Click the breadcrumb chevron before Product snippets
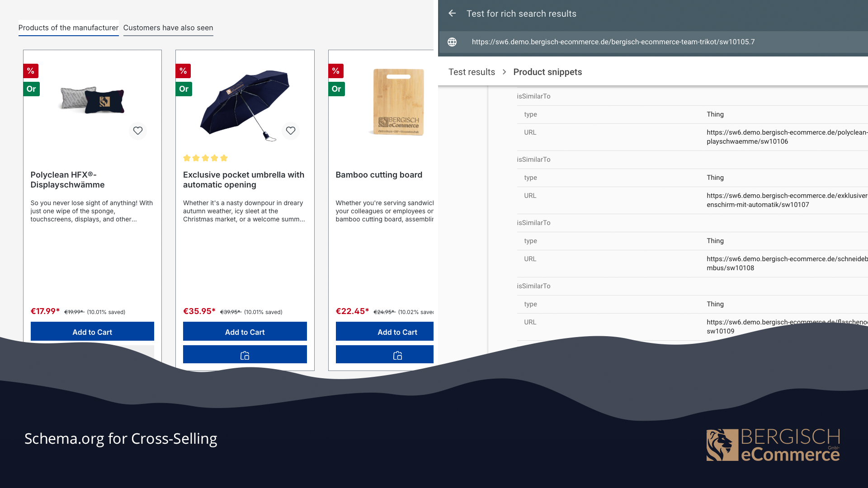The width and height of the screenshot is (868, 488). click(x=504, y=72)
